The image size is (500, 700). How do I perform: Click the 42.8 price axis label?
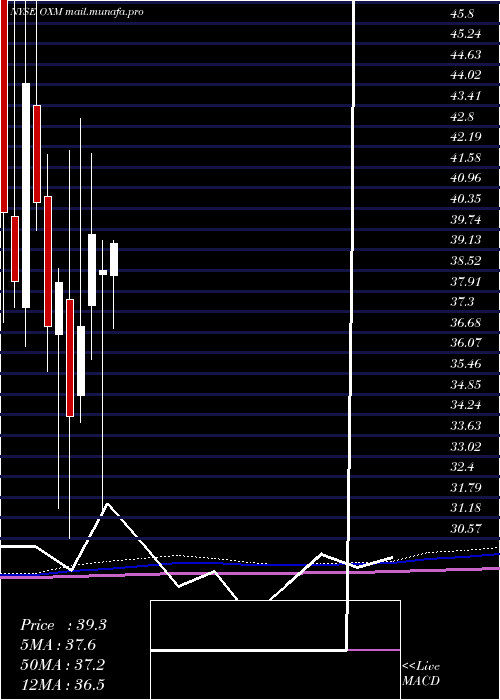coord(463,117)
